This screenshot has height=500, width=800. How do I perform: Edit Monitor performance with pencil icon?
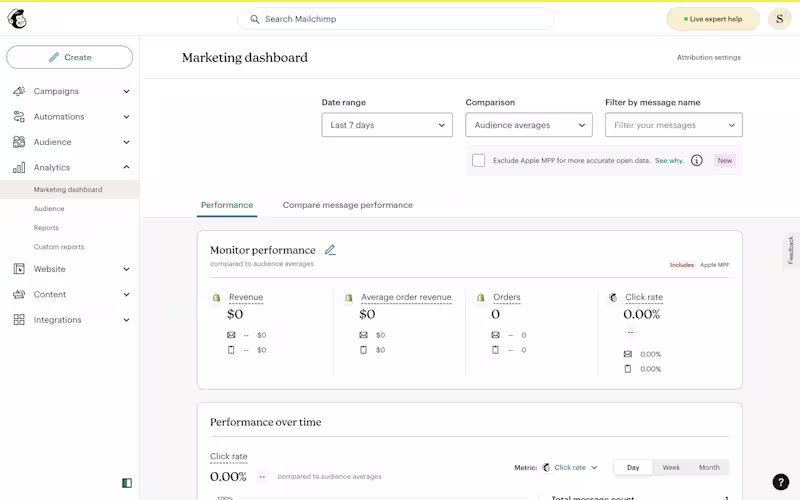coord(330,250)
